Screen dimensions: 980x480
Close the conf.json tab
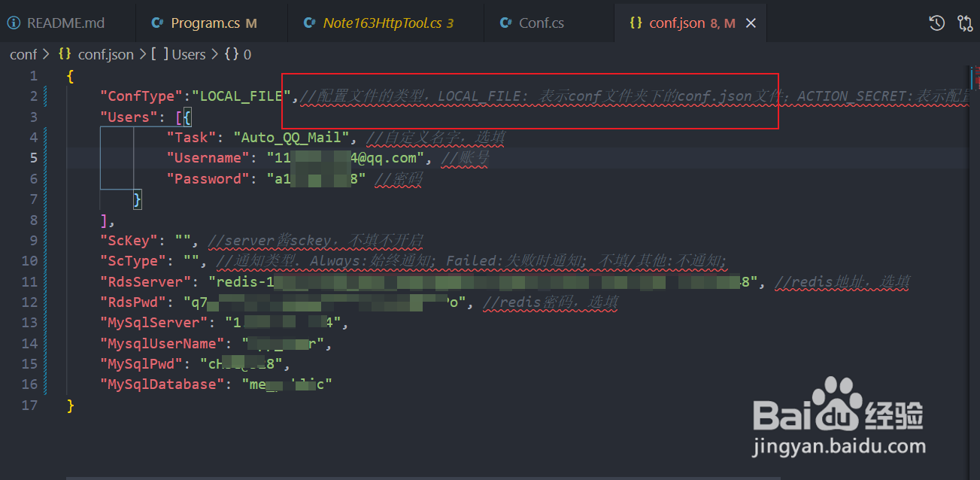(x=751, y=23)
